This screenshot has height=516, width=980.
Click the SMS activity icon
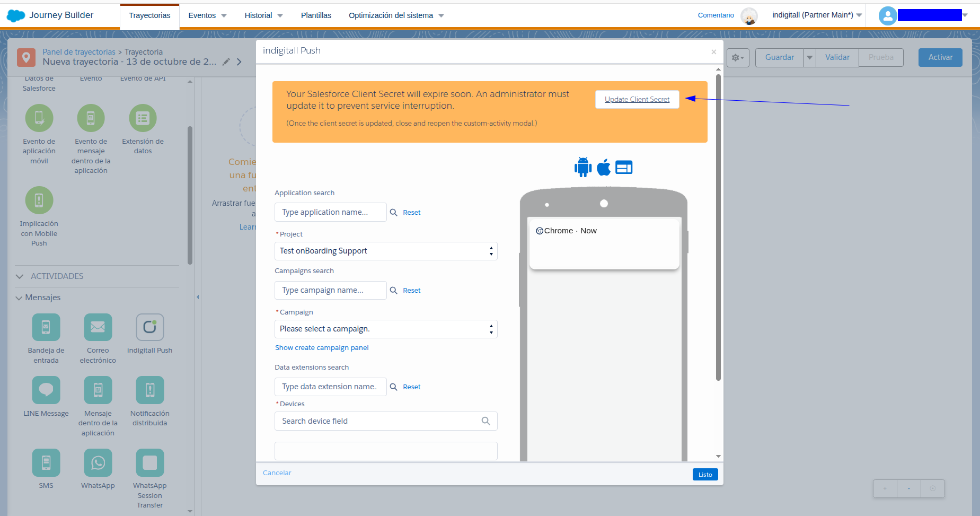click(46, 462)
